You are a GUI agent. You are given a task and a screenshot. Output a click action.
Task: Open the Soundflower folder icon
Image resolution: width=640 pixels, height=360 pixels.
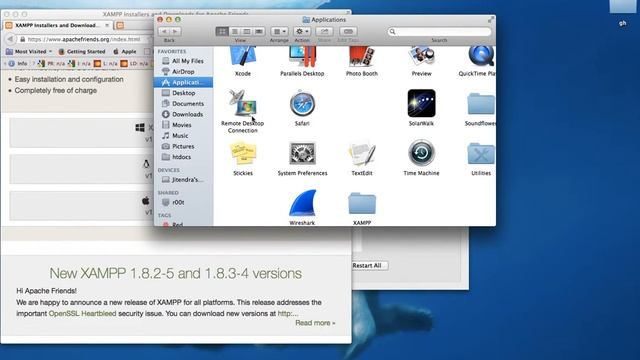pyautogui.click(x=481, y=104)
